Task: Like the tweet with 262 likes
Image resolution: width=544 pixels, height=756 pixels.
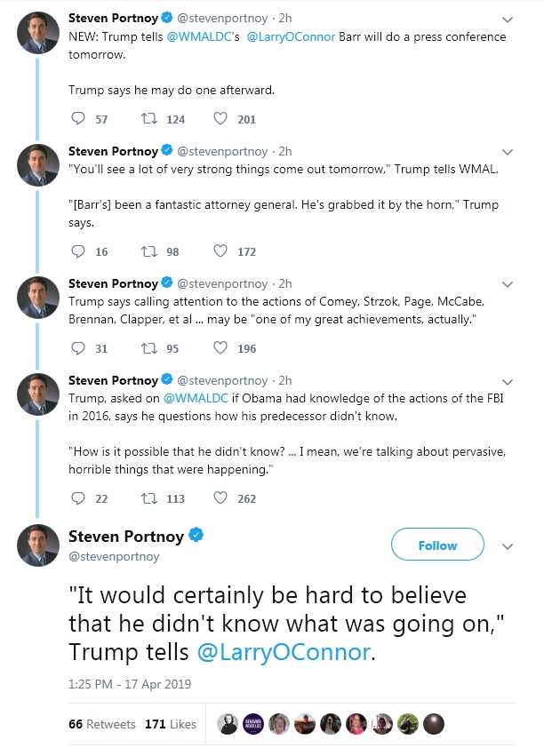Action: tap(220, 498)
